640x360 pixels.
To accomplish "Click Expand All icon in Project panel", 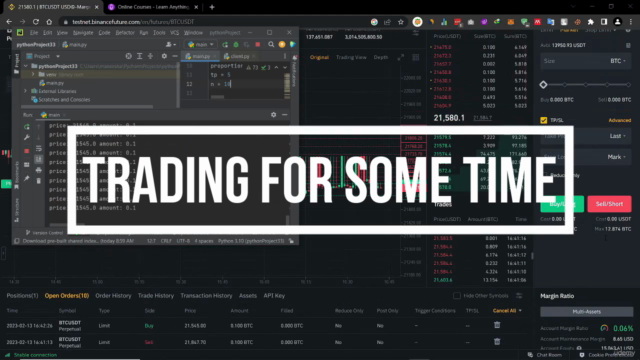I will click(x=140, y=56).
